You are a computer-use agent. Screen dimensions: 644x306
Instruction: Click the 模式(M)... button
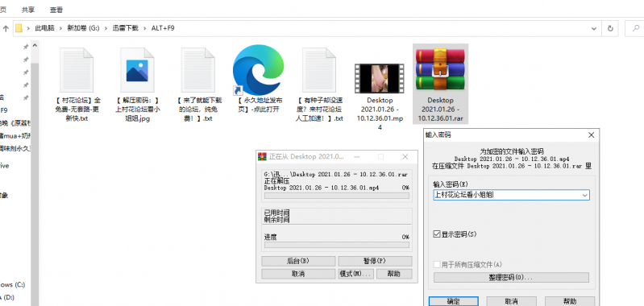point(355,274)
